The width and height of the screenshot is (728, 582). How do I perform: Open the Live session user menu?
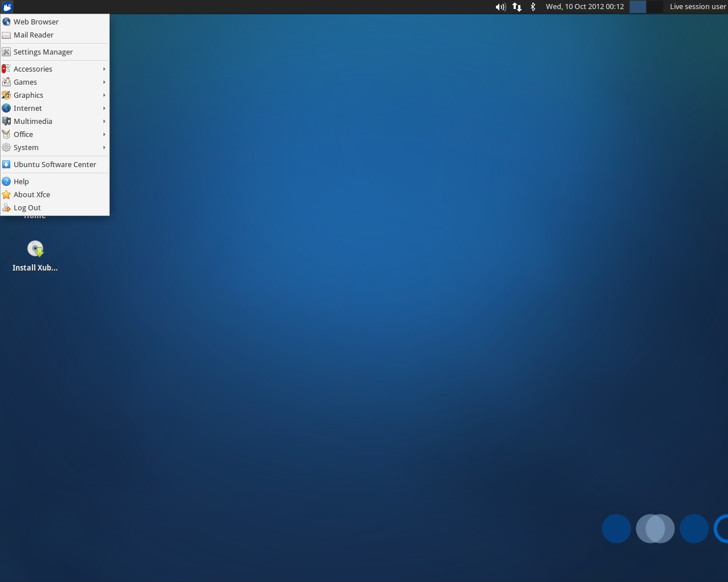(698, 7)
